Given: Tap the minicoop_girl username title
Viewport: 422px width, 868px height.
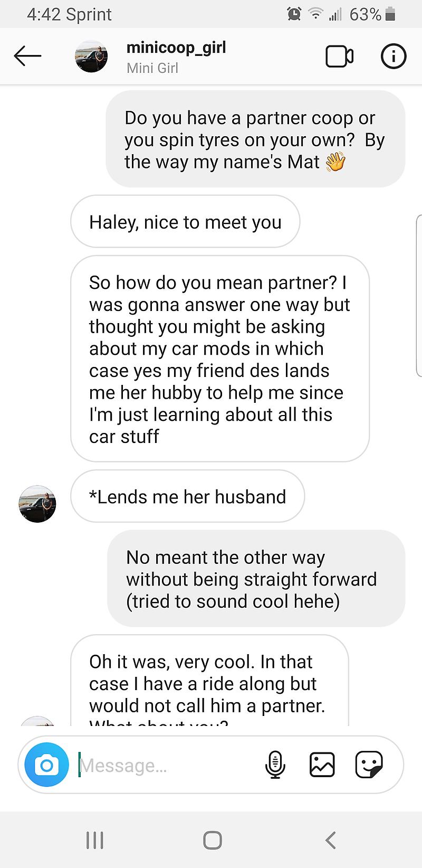Looking at the screenshot, I should tap(176, 48).
